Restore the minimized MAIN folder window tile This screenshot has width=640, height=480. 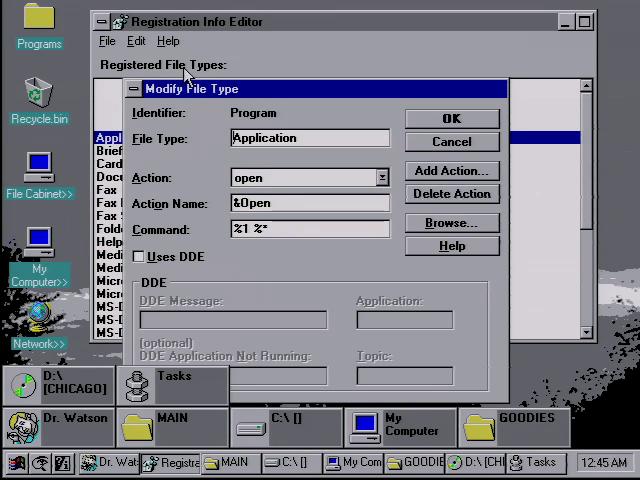173,428
